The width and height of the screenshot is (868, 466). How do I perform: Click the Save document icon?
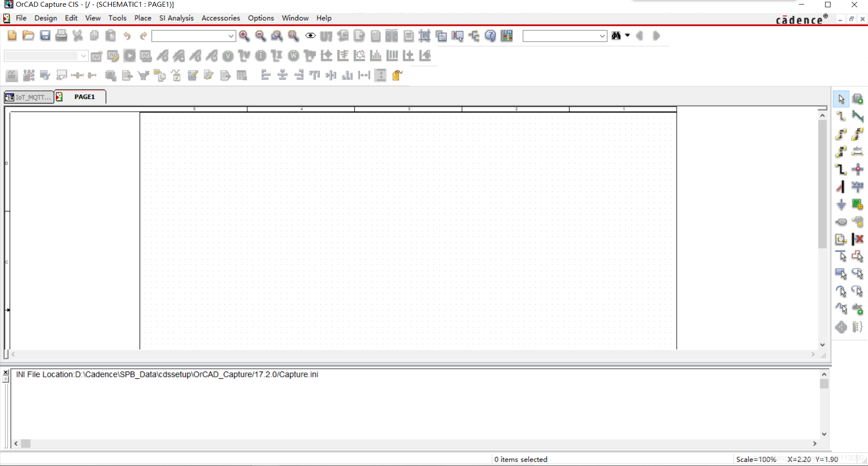point(45,36)
